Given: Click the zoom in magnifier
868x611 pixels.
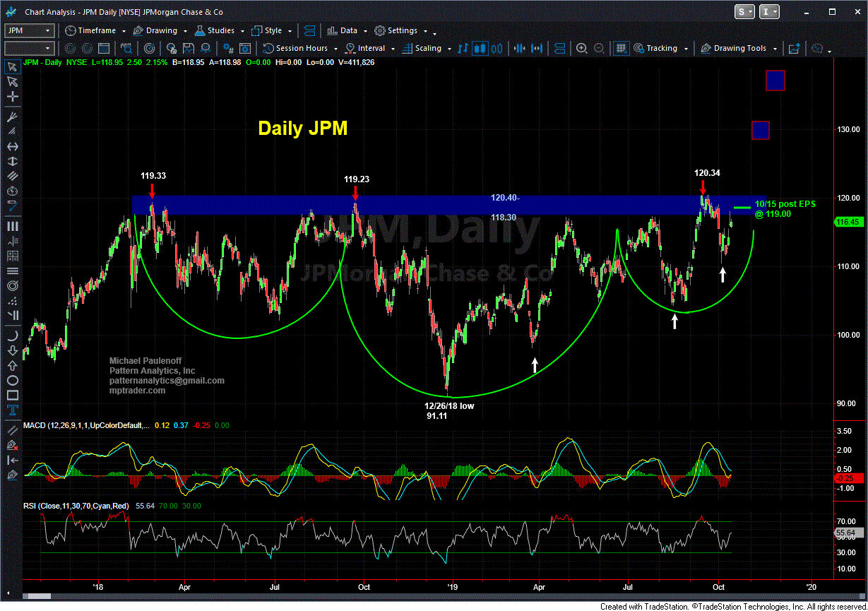Looking at the screenshot, I should [582, 48].
